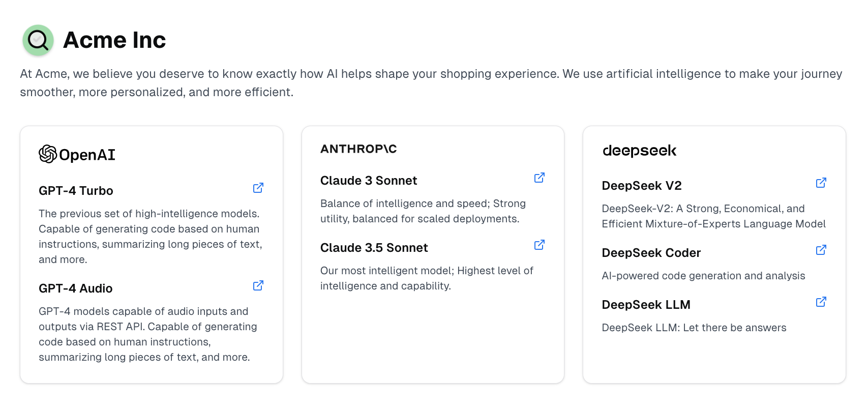Select the GPT-4 Turbo heading
Screen dimensions: 868x406
tap(76, 191)
